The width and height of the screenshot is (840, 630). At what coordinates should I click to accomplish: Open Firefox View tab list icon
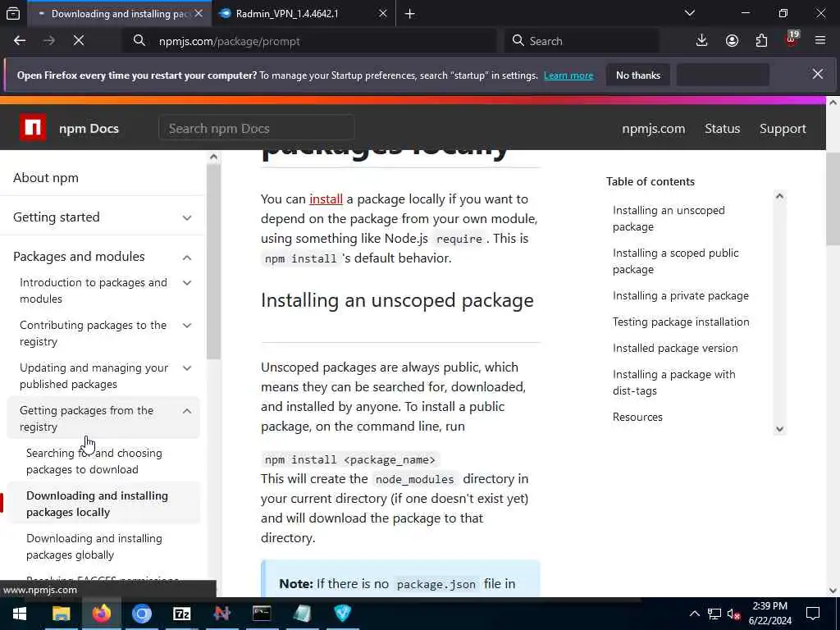click(13, 13)
